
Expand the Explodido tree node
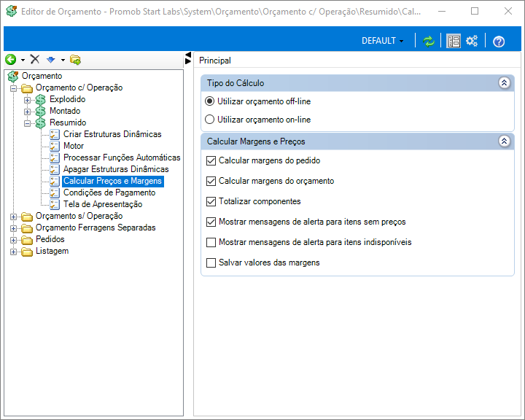coord(27,100)
